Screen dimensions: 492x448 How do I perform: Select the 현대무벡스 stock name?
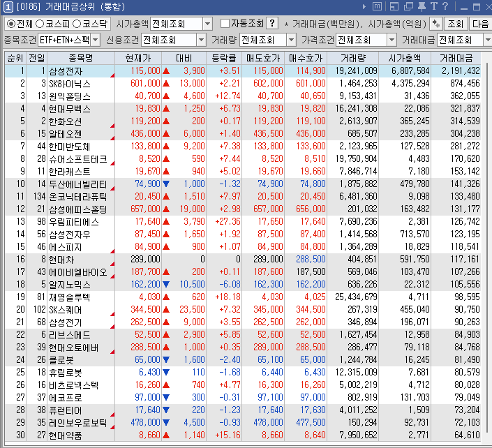70,109
